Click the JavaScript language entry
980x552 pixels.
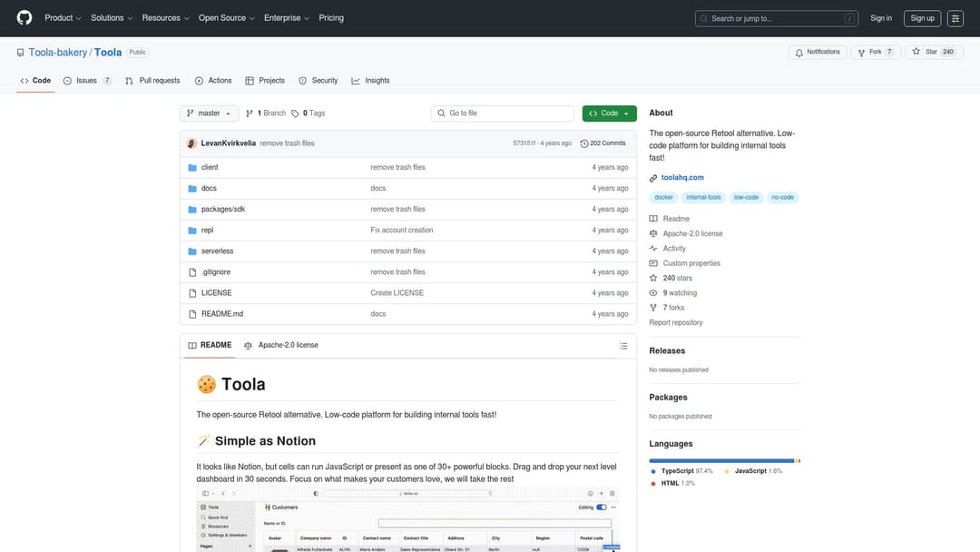click(x=752, y=471)
